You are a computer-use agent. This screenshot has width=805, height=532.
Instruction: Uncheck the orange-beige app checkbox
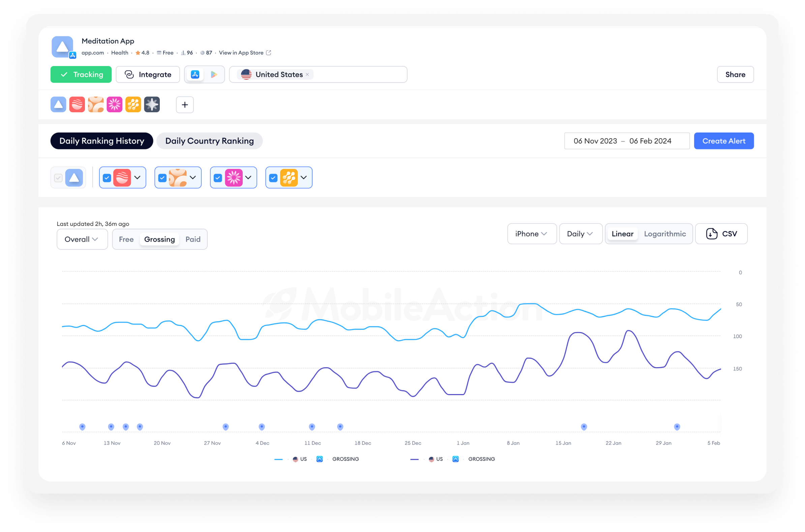pyautogui.click(x=162, y=178)
